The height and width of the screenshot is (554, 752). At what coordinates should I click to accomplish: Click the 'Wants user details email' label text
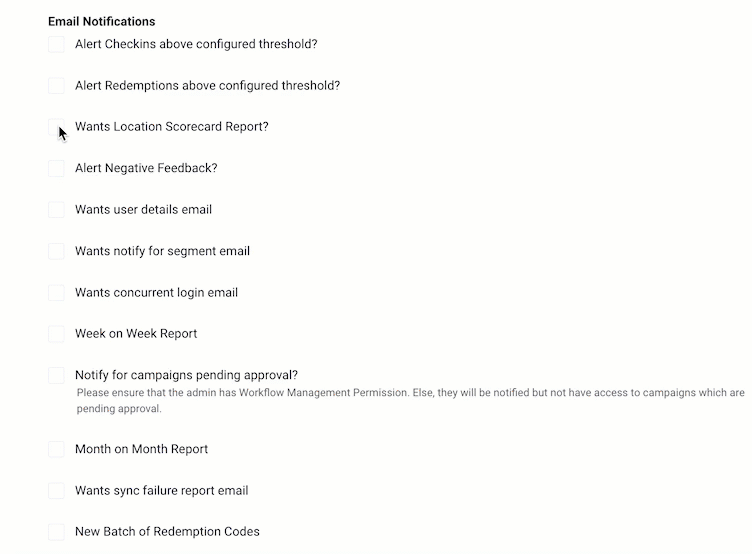tap(143, 210)
